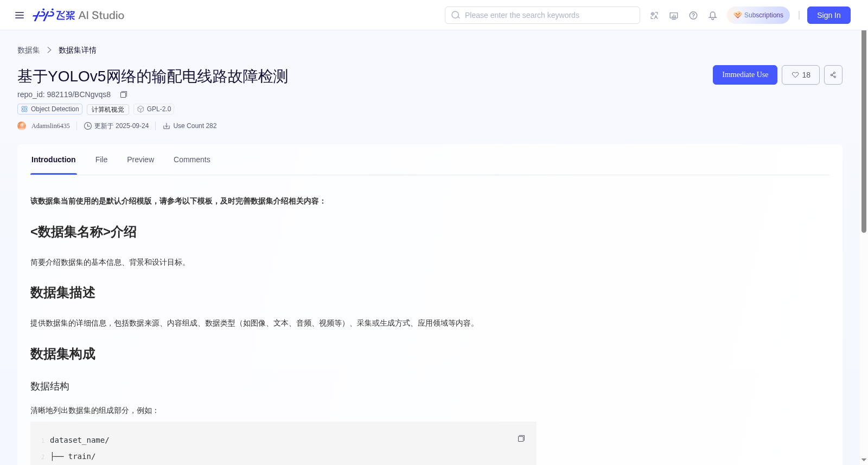Click the breadcrumb chevron separator
The image size is (868, 465).
(x=49, y=50)
